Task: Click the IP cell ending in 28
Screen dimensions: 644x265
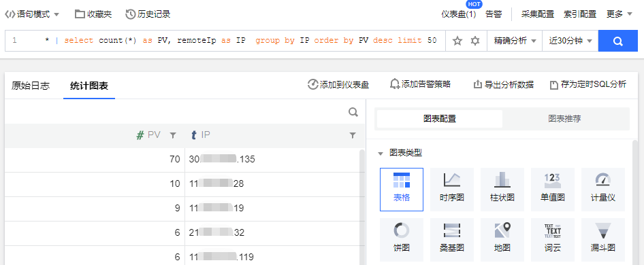Action: tap(272, 184)
